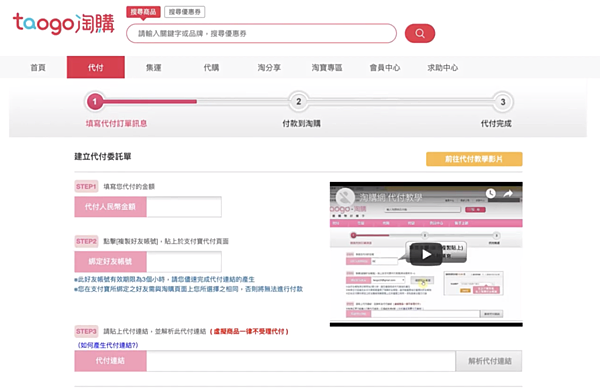
Task: Click the 解析代付連結 button
Action: [489, 361]
